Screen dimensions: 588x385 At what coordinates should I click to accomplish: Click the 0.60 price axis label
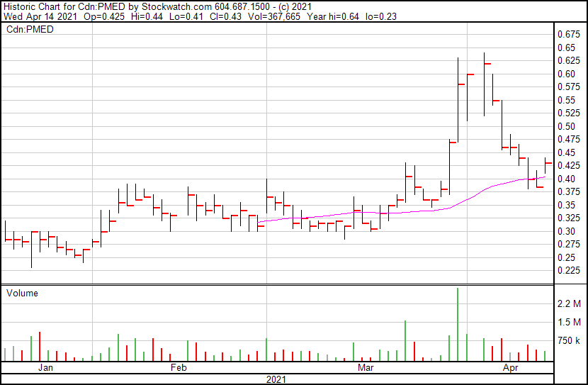tap(566, 74)
